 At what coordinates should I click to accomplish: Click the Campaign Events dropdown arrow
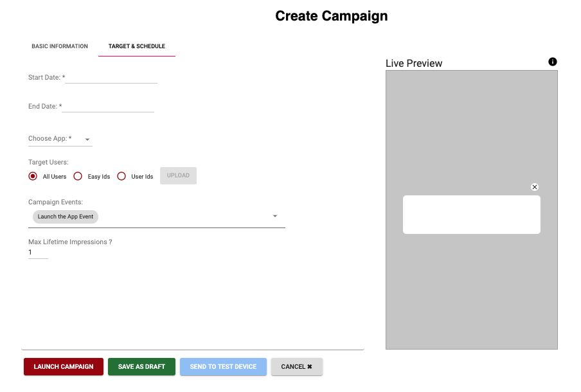pyautogui.click(x=275, y=216)
